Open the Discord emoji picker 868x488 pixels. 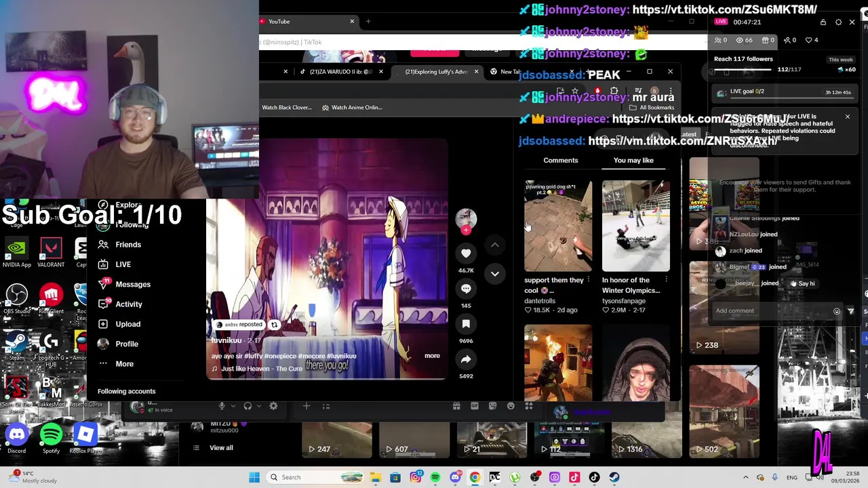(x=511, y=406)
